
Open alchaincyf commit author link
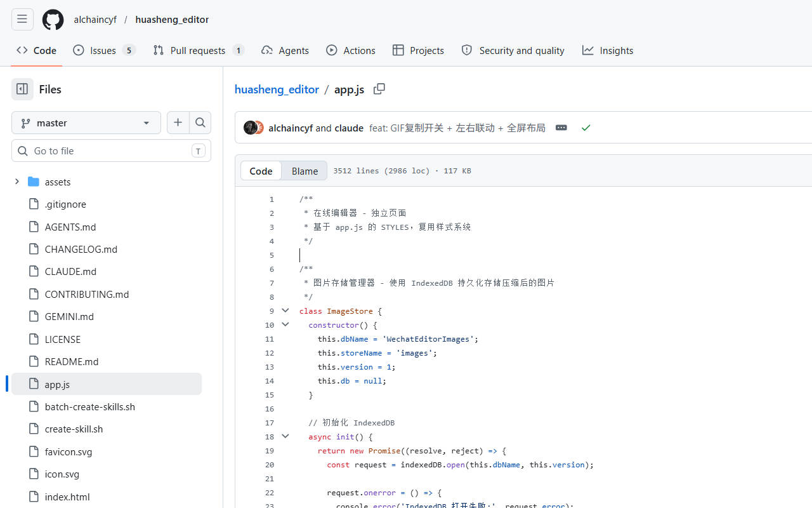click(291, 128)
